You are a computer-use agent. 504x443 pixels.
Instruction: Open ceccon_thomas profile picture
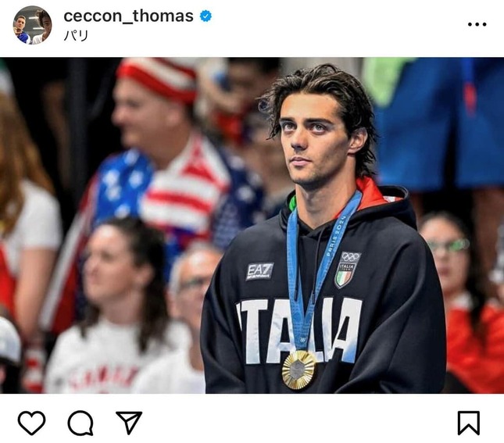point(32,25)
